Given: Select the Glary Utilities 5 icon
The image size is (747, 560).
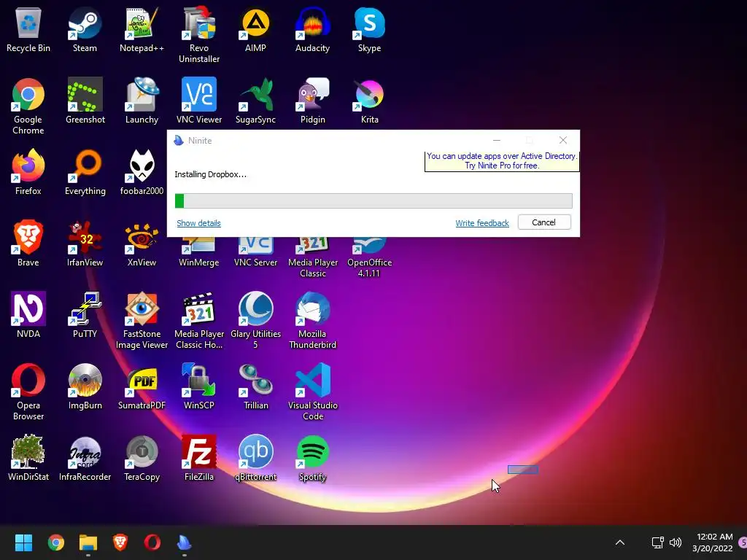Looking at the screenshot, I should click(256, 321).
